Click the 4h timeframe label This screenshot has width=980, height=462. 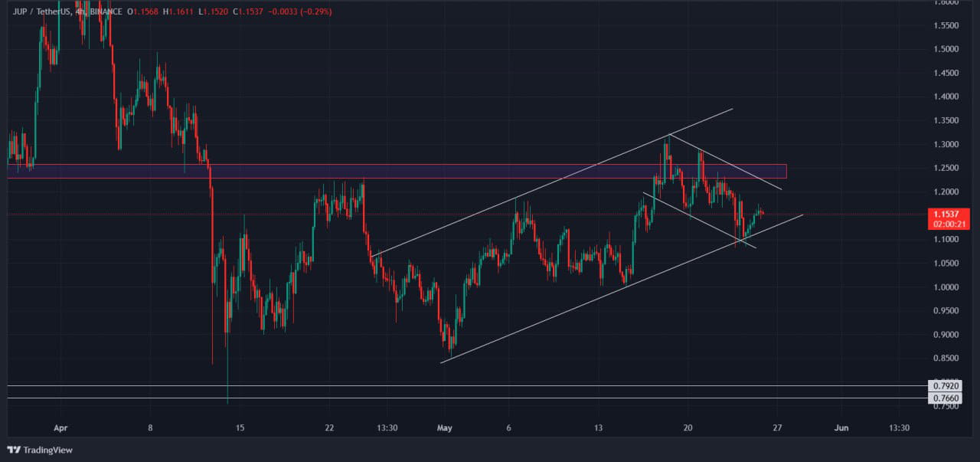(x=79, y=11)
